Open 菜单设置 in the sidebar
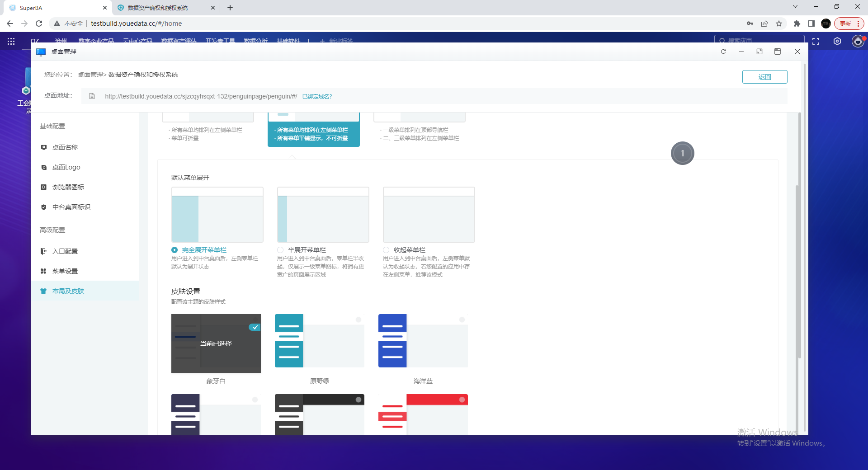 pos(85,271)
